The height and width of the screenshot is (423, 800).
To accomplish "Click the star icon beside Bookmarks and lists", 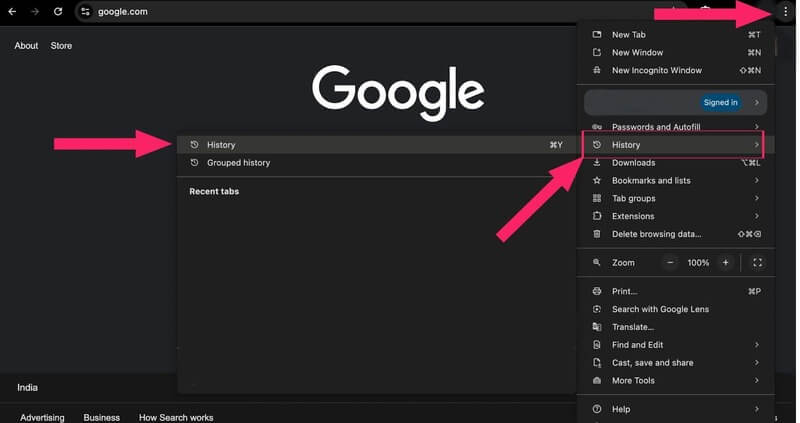I will (x=596, y=181).
